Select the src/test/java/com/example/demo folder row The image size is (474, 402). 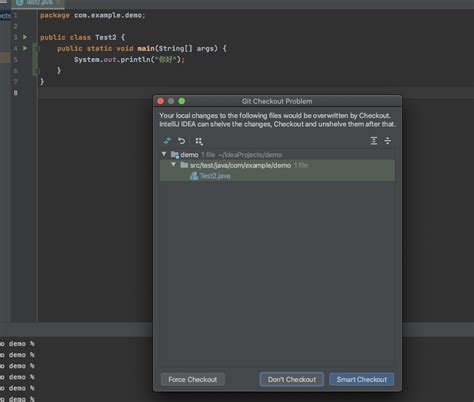(x=277, y=165)
